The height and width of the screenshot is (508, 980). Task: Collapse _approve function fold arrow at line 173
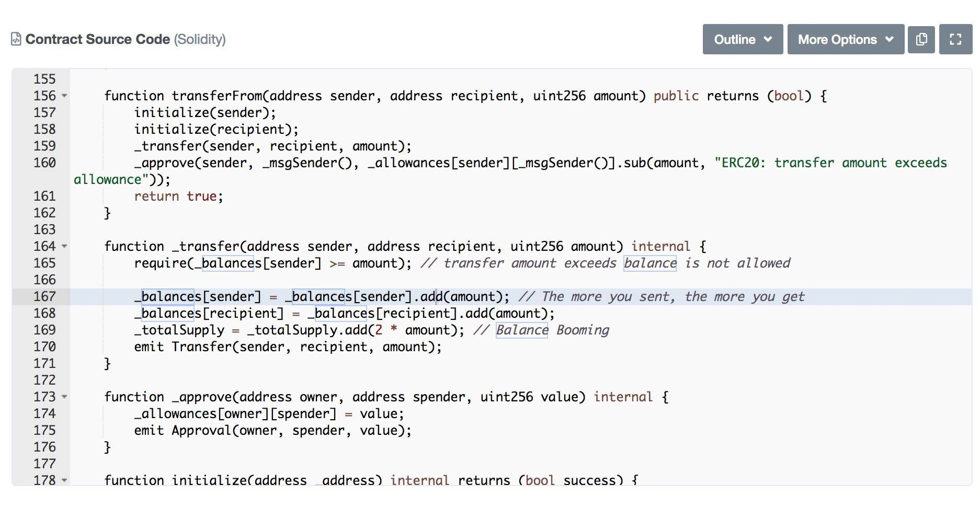(x=64, y=397)
